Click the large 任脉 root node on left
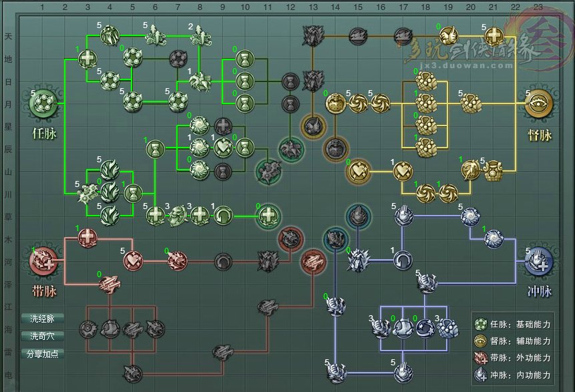The width and height of the screenshot is (575, 392). (x=45, y=104)
